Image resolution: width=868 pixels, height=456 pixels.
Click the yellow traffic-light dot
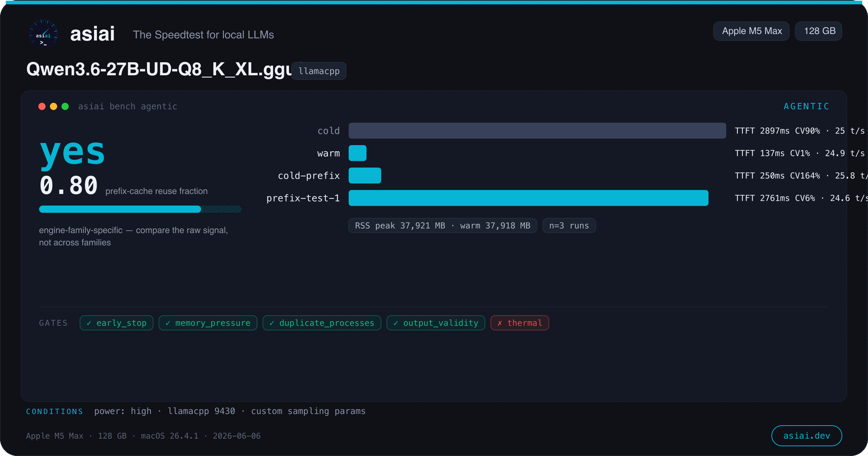[x=54, y=106]
